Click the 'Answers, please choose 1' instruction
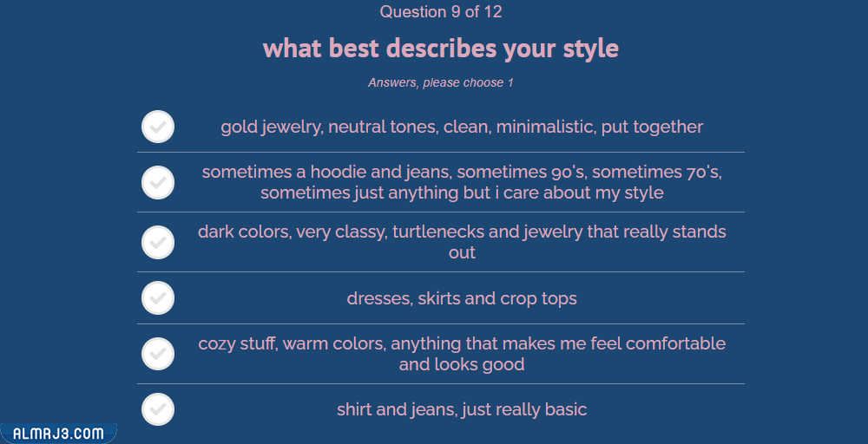Image resolution: width=868 pixels, height=444 pixels. tap(441, 82)
